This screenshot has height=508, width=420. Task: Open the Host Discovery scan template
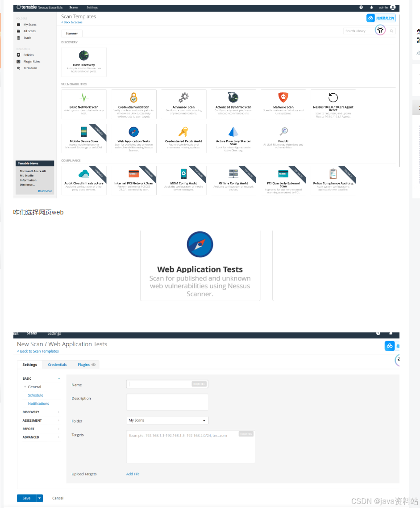pyautogui.click(x=84, y=62)
